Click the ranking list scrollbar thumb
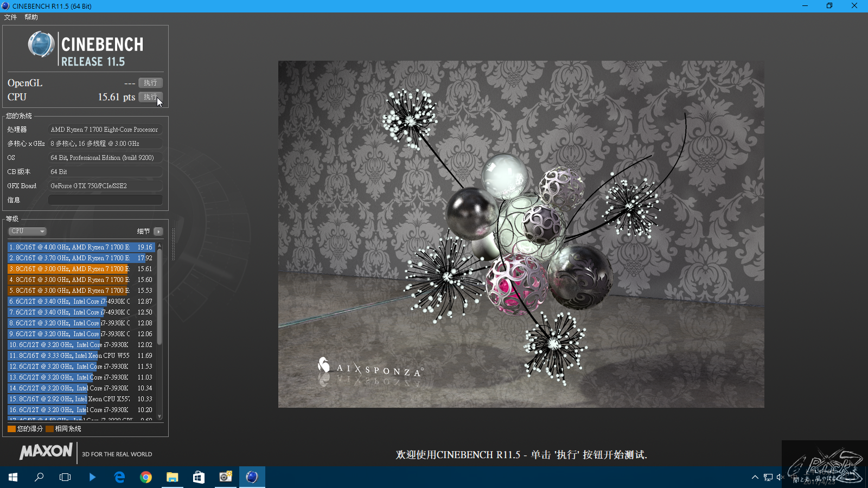The width and height of the screenshot is (868, 488). pos(159,297)
